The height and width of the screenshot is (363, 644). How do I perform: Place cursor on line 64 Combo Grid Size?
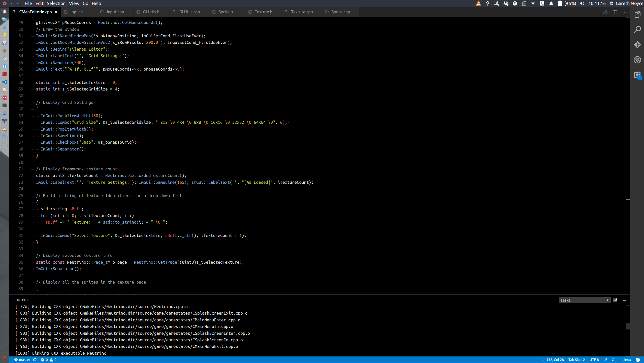pyautogui.click(x=164, y=122)
